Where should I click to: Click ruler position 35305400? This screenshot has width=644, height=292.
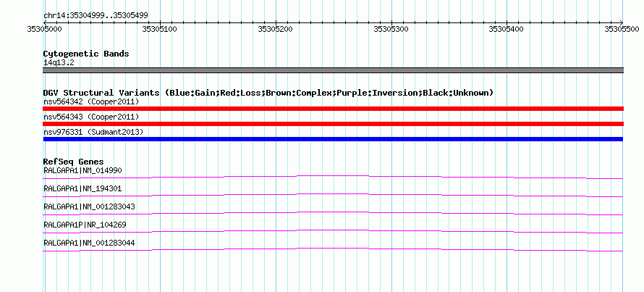point(507,29)
